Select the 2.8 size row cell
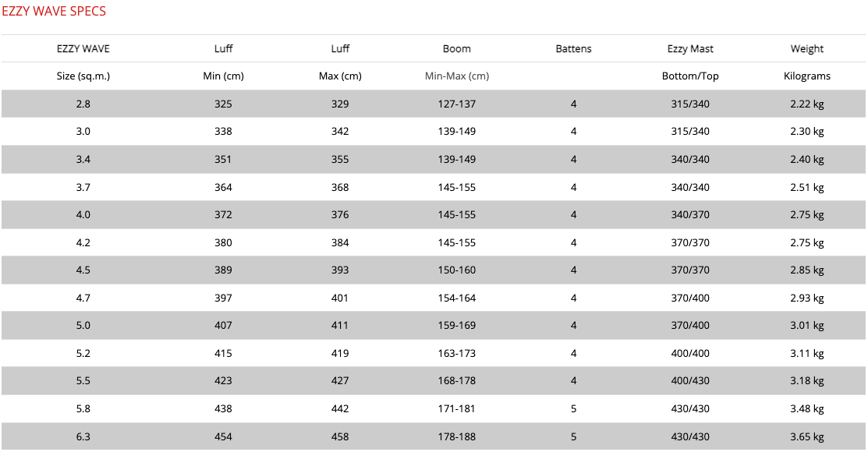Viewport: 868px width, 459px height. pyautogui.click(x=83, y=104)
